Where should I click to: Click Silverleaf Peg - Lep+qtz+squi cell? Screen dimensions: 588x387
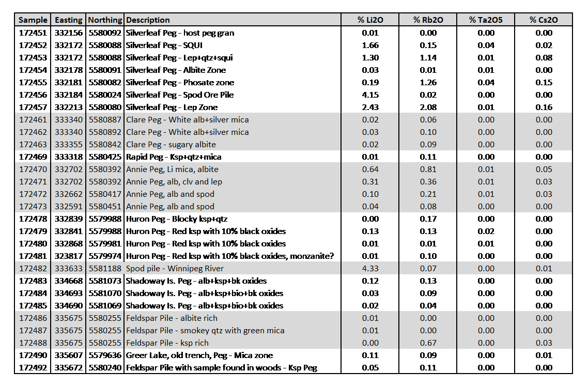(179, 58)
